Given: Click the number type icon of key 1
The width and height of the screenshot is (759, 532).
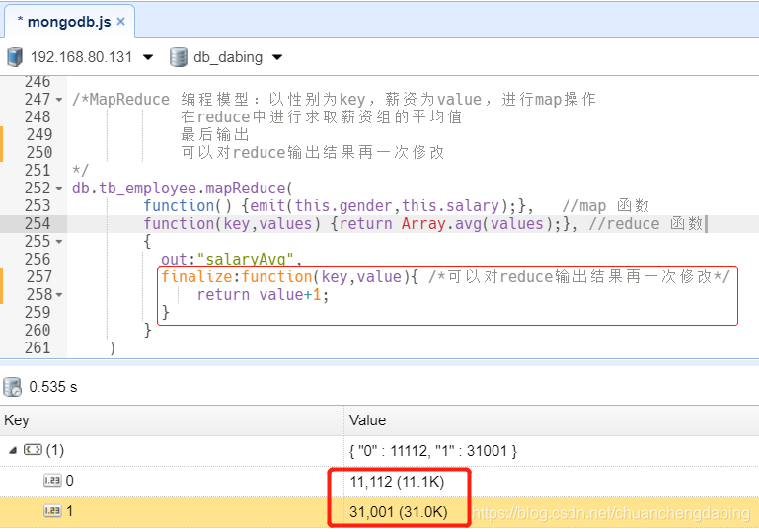Looking at the screenshot, I should tap(52, 510).
